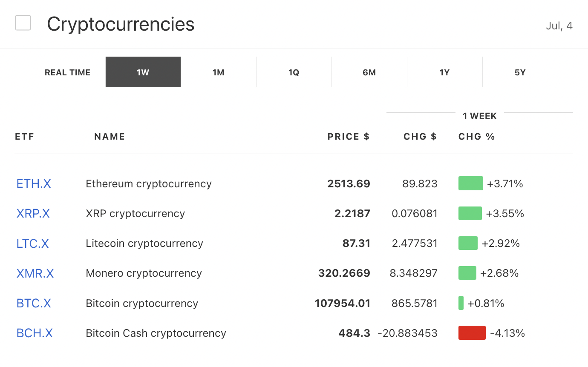Select the 1W period tab
The height and width of the screenshot is (367, 588).
tap(143, 72)
